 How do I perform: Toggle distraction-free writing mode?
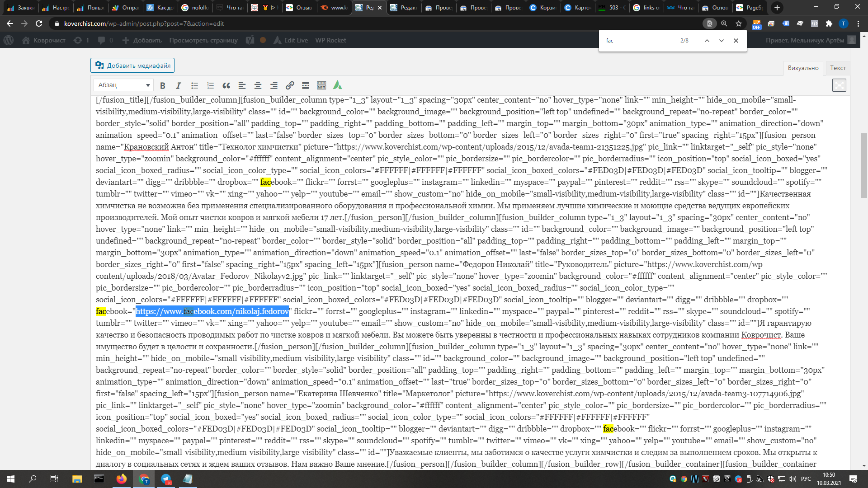(x=839, y=85)
